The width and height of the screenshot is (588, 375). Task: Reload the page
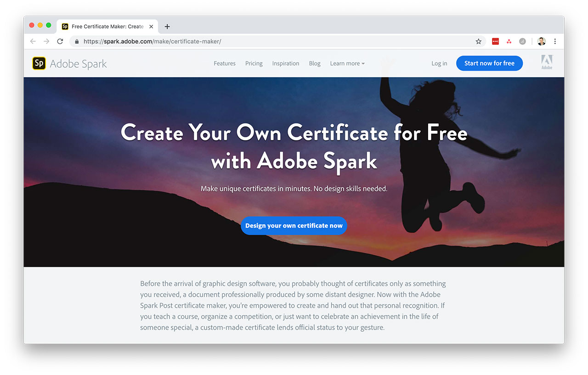[x=60, y=41]
